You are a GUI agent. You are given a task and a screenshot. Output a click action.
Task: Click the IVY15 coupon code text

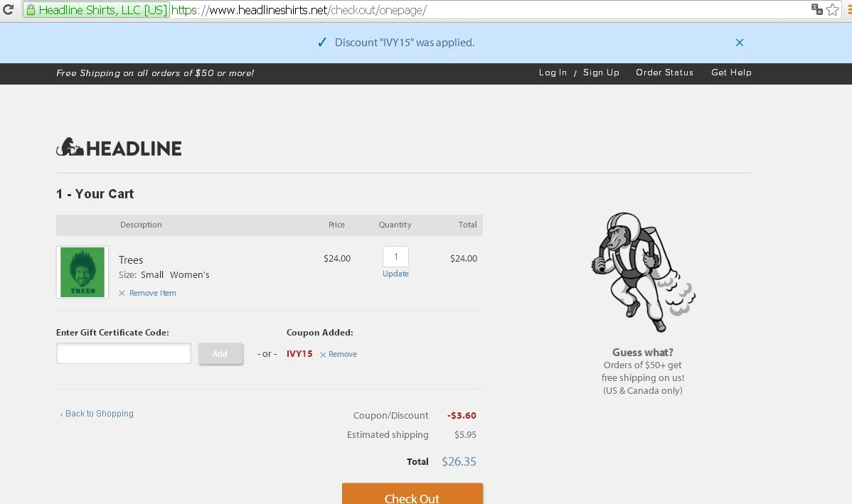tap(299, 354)
